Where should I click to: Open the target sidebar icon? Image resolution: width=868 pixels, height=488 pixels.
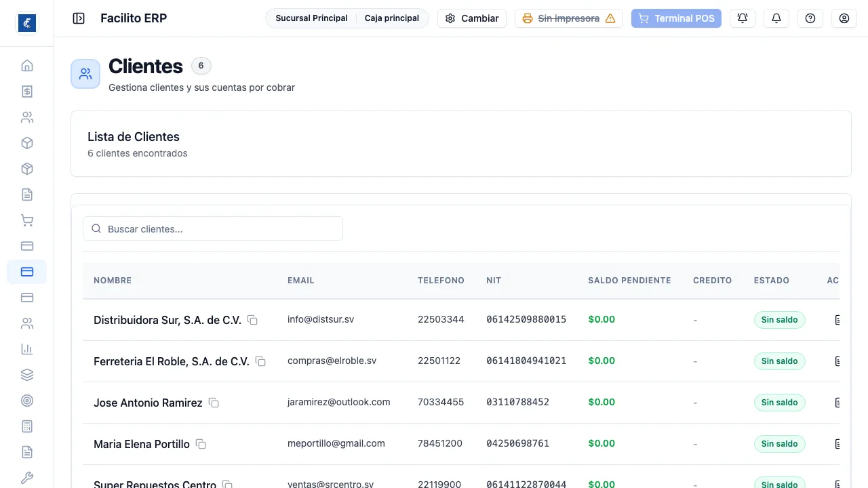click(x=27, y=401)
